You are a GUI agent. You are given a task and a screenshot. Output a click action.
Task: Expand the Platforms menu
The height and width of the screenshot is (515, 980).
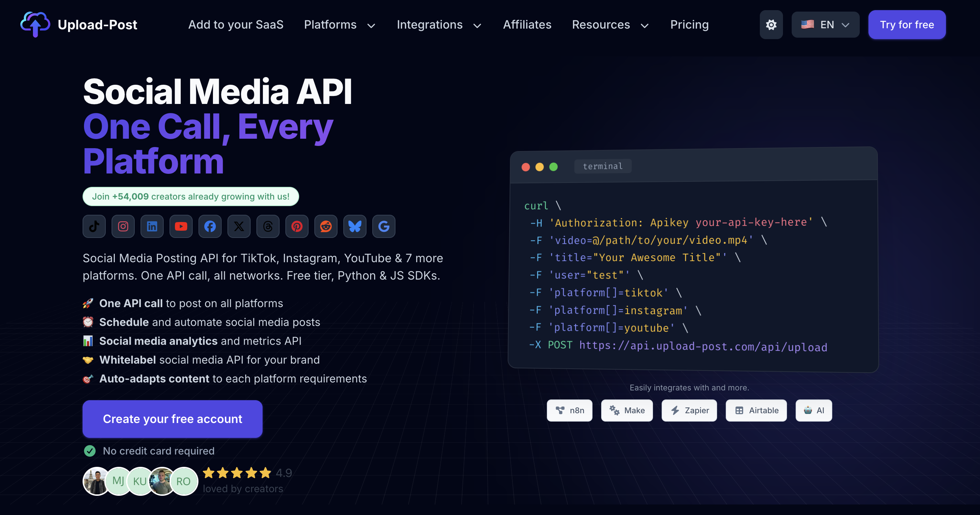[x=340, y=25]
